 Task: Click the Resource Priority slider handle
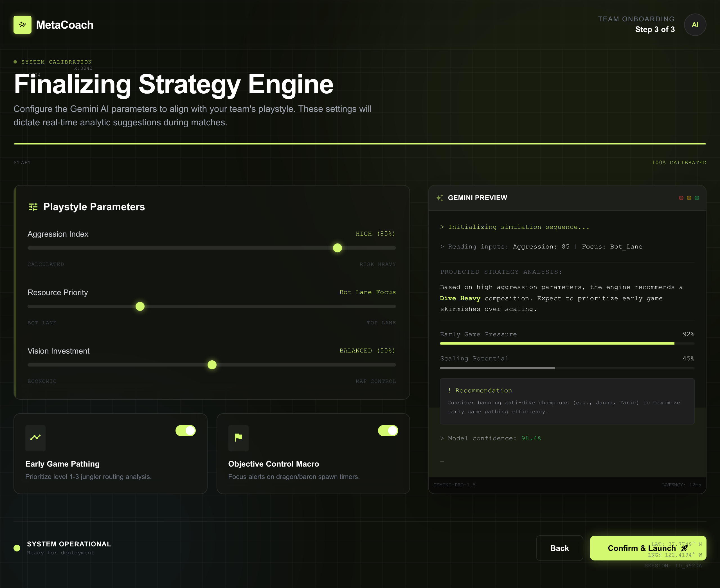140,307
